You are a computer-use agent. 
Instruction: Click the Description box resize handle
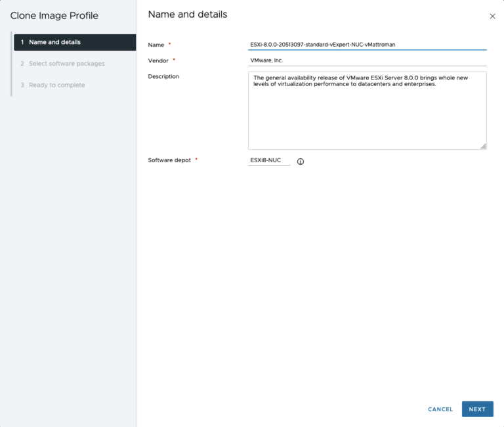pyautogui.click(x=483, y=146)
